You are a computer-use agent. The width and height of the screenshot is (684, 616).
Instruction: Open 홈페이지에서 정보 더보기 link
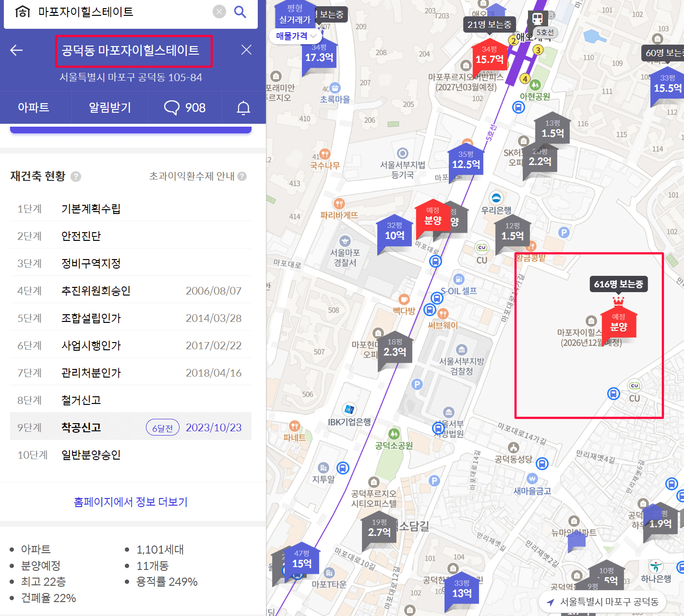[131, 502]
